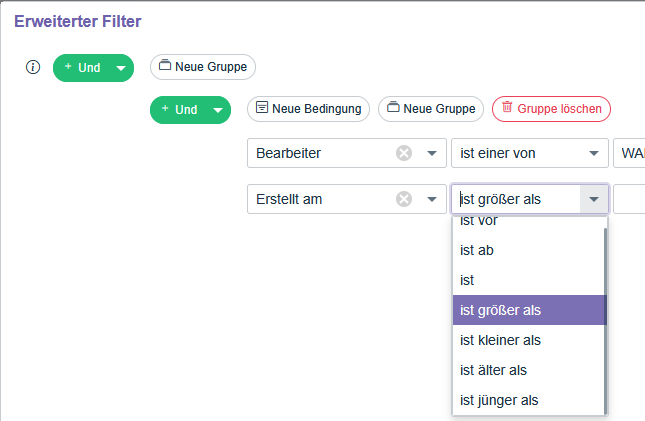This screenshot has width=645, height=421.
Task: Clear the Bearbeiter field with the X icon
Action: 404,153
